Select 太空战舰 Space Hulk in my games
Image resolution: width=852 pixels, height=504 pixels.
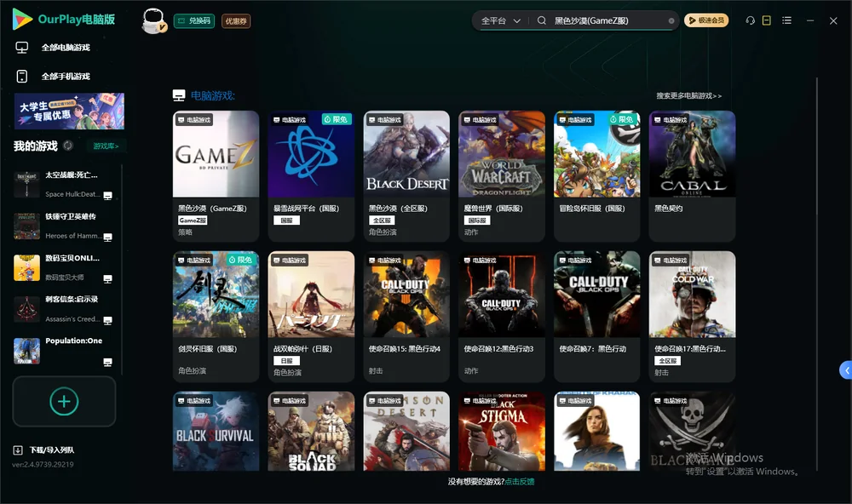pyautogui.click(x=64, y=185)
